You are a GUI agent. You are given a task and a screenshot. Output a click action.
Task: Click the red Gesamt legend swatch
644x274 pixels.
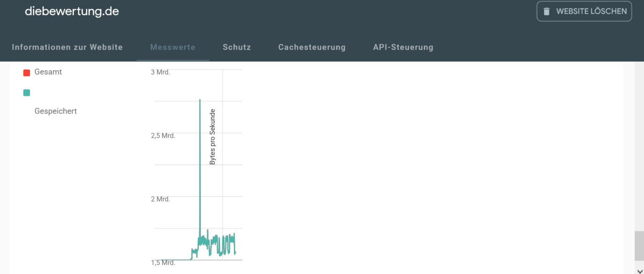tap(27, 73)
